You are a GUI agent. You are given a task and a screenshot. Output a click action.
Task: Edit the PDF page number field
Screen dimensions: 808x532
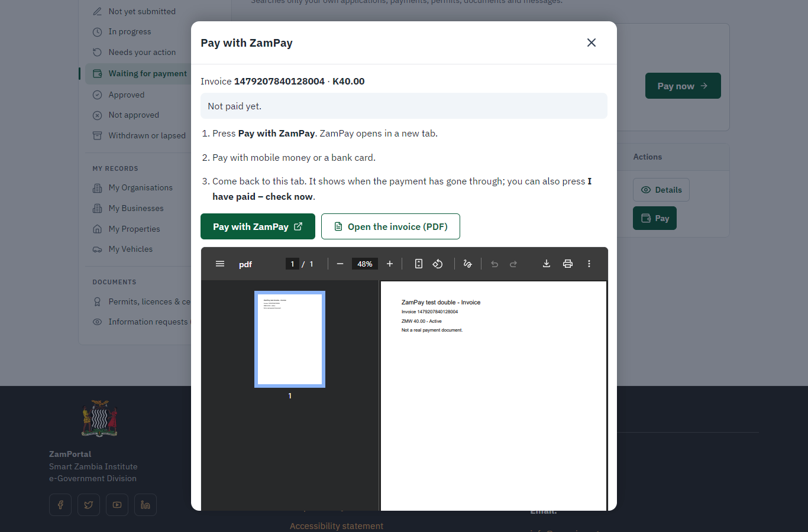[292, 264]
